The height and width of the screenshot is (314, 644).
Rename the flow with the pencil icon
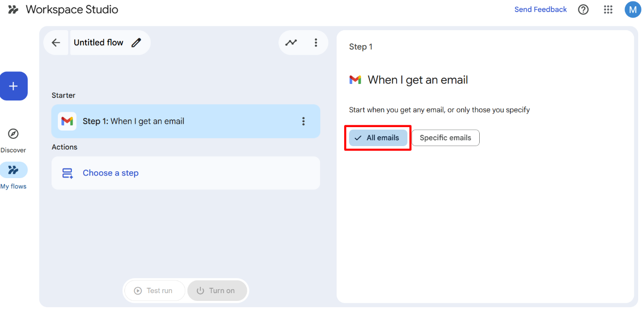click(137, 43)
